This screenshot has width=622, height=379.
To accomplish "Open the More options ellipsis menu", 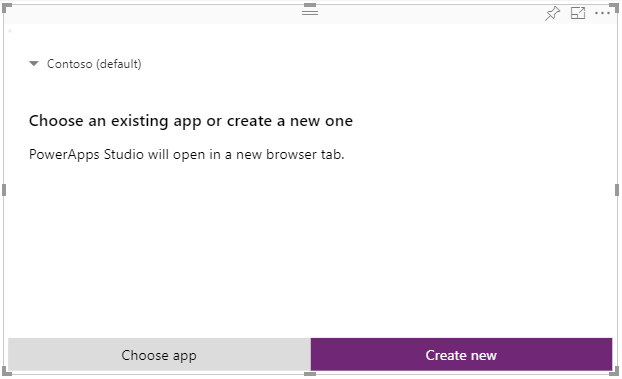I will tap(602, 13).
